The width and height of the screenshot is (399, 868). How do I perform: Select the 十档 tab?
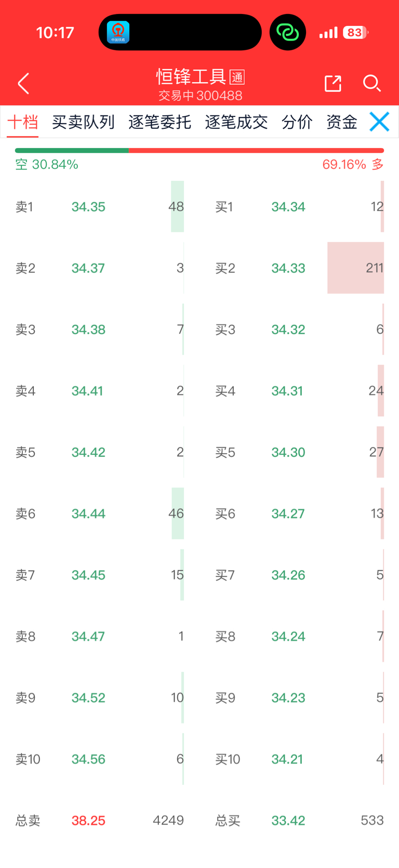pyautogui.click(x=23, y=122)
